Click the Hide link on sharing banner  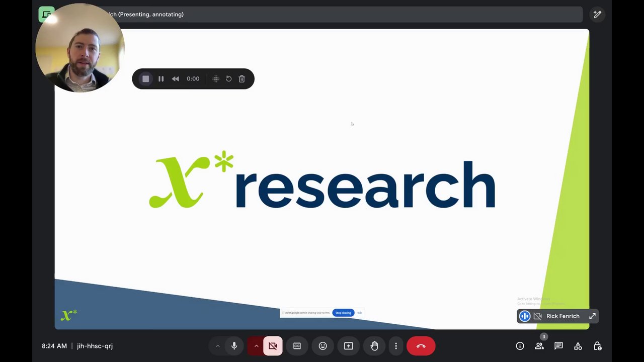pyautogui.click(x=359, y=313)
